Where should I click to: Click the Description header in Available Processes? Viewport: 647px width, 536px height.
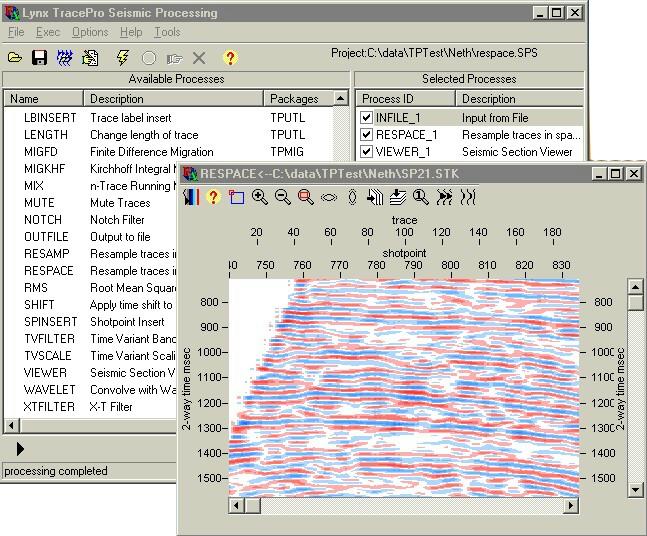coord(173,99)
